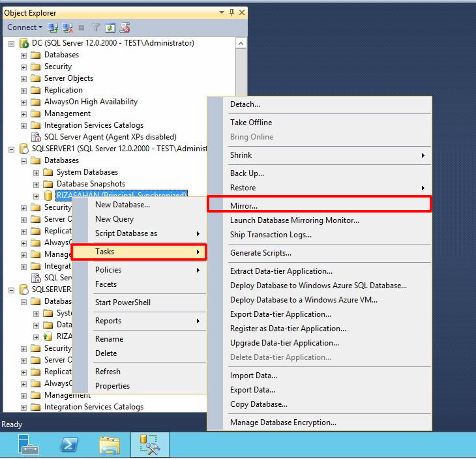Choose Back Up... in the Tasks submenu
The image size is (476, 459).
pos(246,173)
